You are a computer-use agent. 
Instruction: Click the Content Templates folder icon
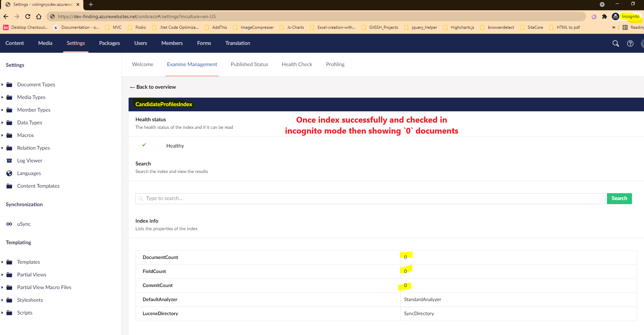coord(9,186)
